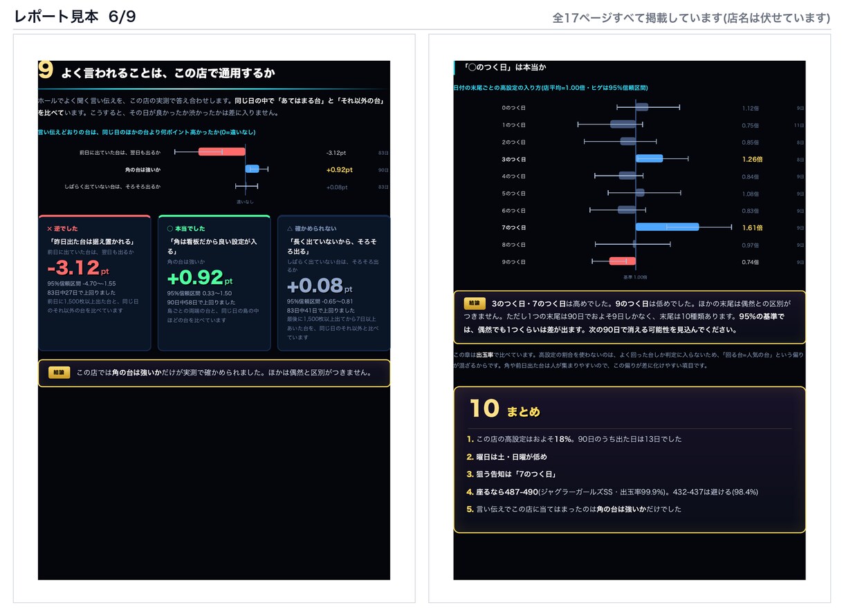Click the card title "「昨日出た台は据え置かれる」"

(x=92, y=242)
